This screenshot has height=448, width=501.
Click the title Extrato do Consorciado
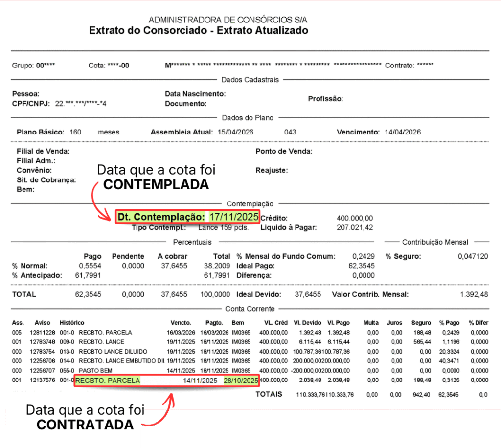(199, 30)
